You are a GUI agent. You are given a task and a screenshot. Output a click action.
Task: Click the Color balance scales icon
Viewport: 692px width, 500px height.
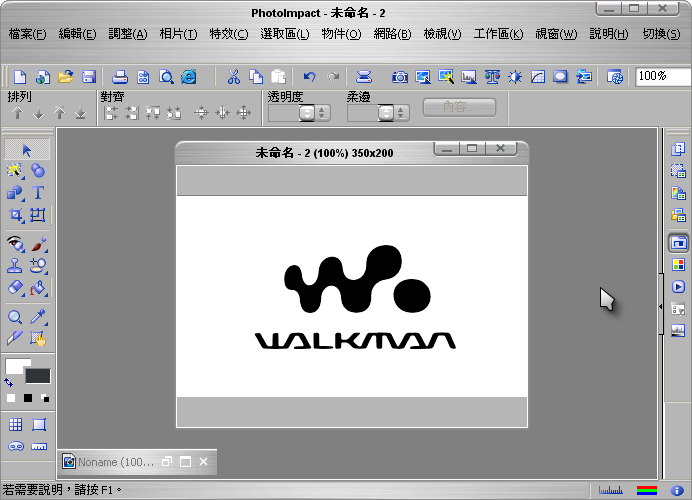[x=492, y=77]
